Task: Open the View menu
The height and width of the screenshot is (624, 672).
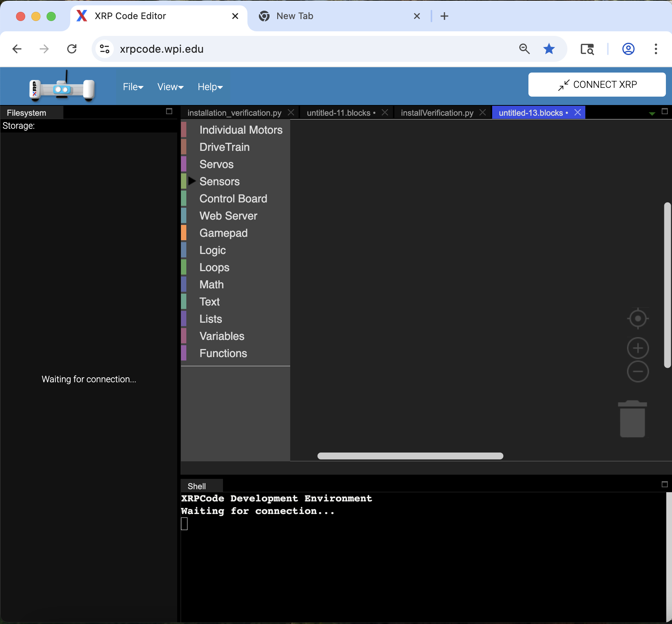Action: 170,87
